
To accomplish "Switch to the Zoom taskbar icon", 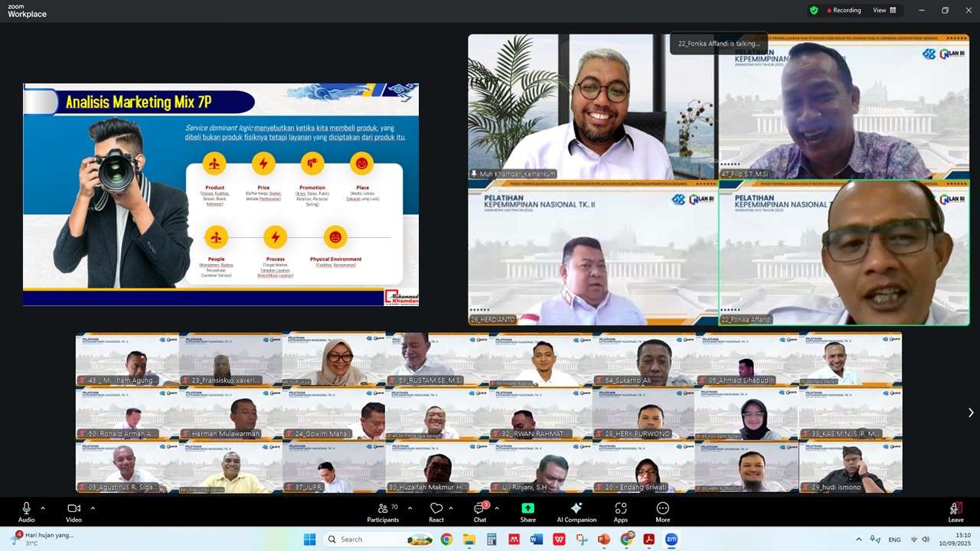I will 671,540.
